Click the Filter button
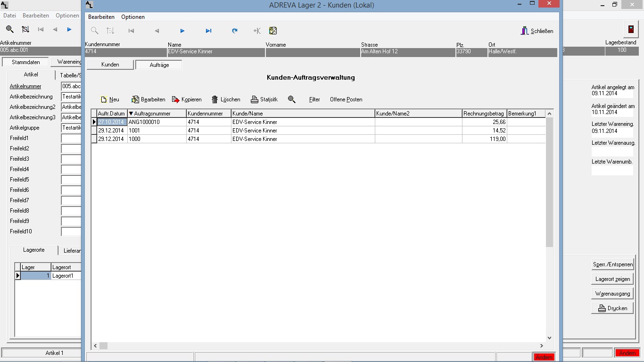The width and height of the screenshot is (644, 362). click(314, 99)
